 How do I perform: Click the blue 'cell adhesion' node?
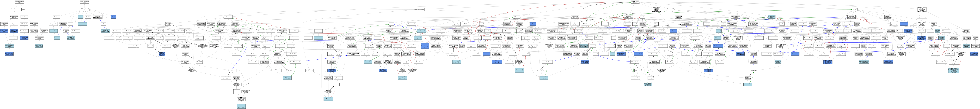coord(533,24)
